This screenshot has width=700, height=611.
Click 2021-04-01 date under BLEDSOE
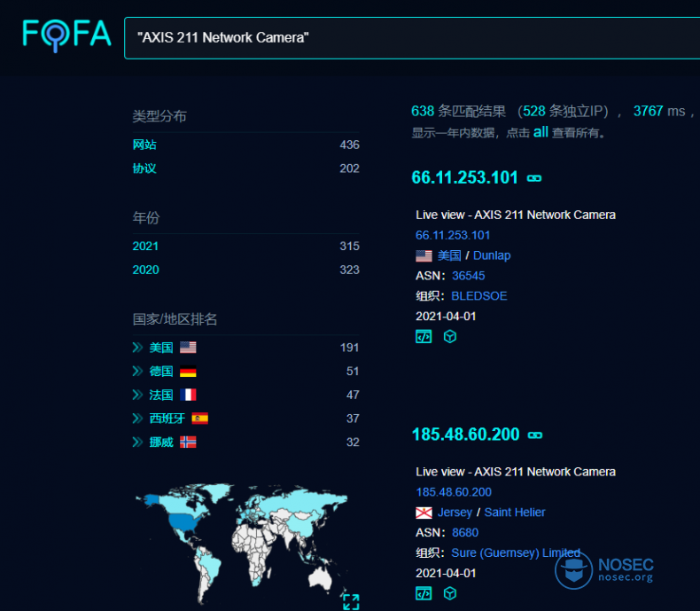(x=446, y=317)
